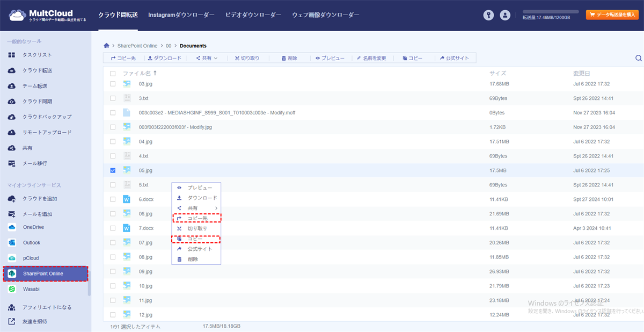Screen dimensions: 644x332
Task: Select the Outlook account icon
Action: (12, 243)
